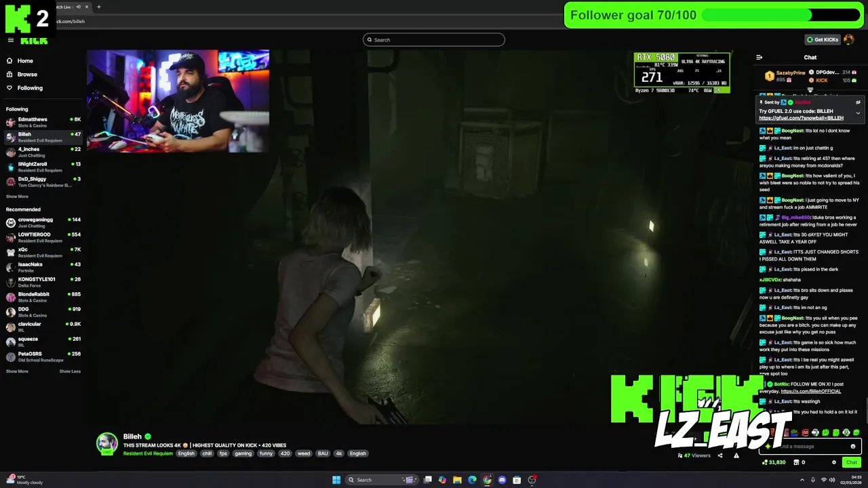This screenshot has width=868, height=488.
Task: Open the emoji picker in chat box
Action: click(853, 446)
